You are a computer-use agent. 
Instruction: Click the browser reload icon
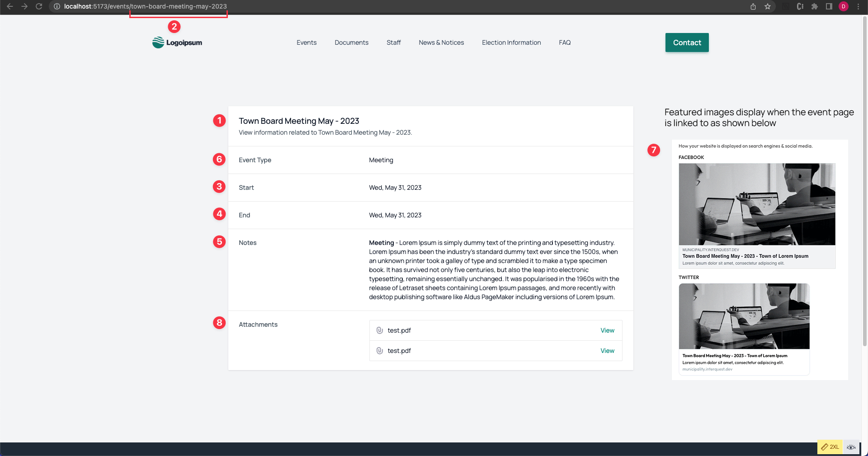tap(39, 6)
